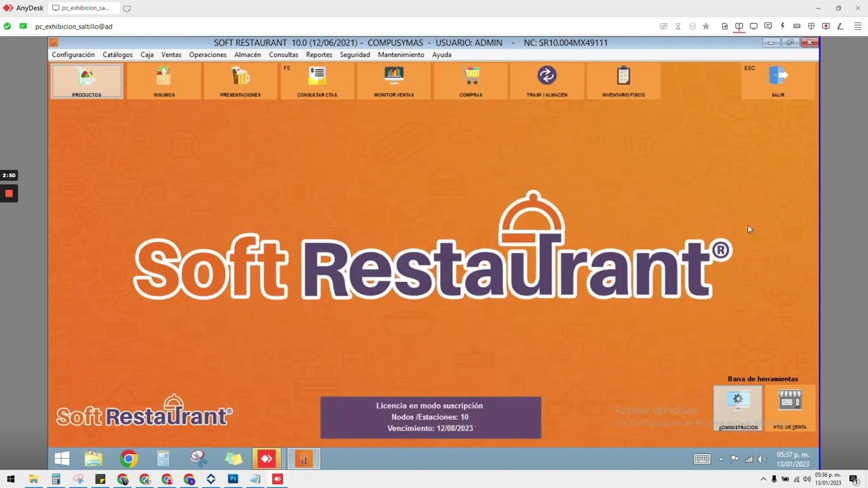Open AnyDesk hamburger main menu
Image resolution: width=868 pixels, height=488 pixels.
[x=856, y=26]
